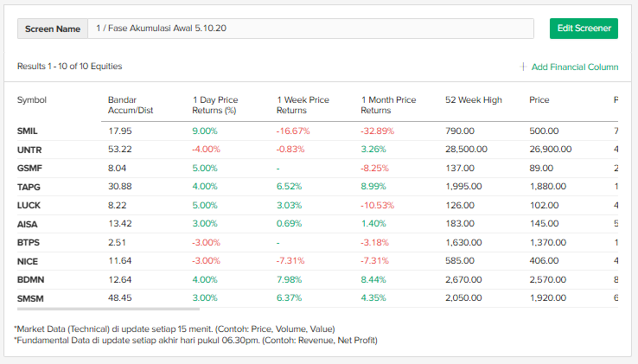The height and width of the screenshot is (364, 638).
Task: Select the AISA ticker symbol
Action: 28,224
